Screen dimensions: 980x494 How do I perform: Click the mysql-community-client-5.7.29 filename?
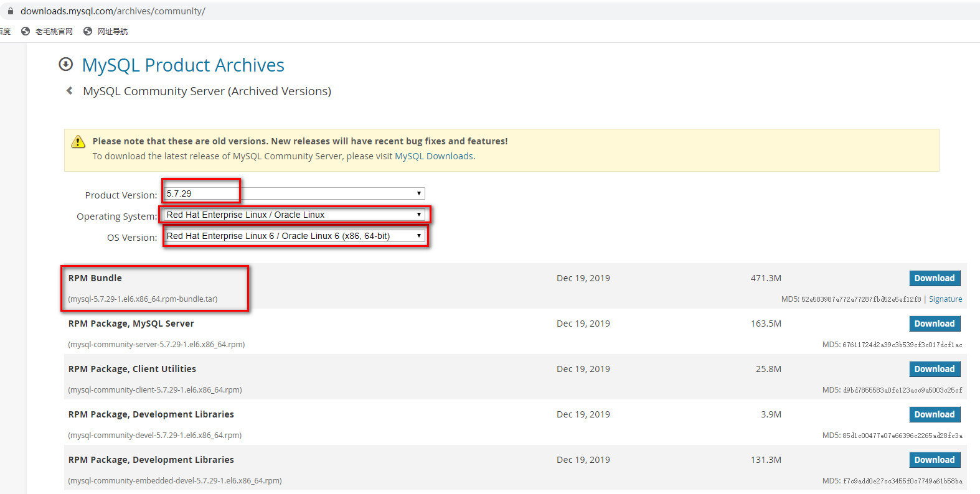pyautogui.click(x=155, y=390)
